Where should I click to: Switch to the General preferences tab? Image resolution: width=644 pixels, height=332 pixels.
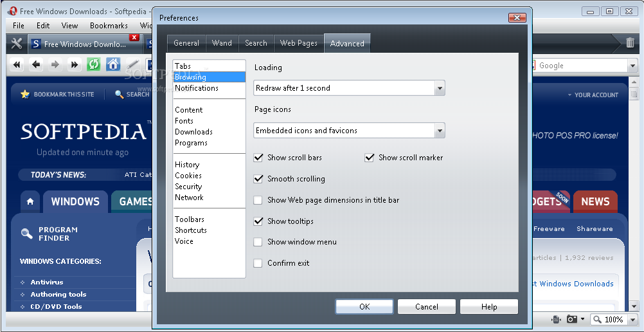click(186, 43)
